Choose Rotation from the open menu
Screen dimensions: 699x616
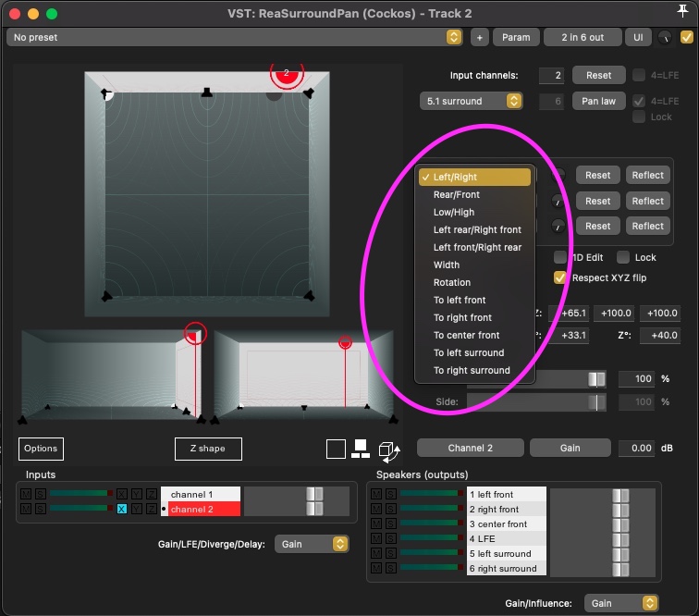click(452, 282)
